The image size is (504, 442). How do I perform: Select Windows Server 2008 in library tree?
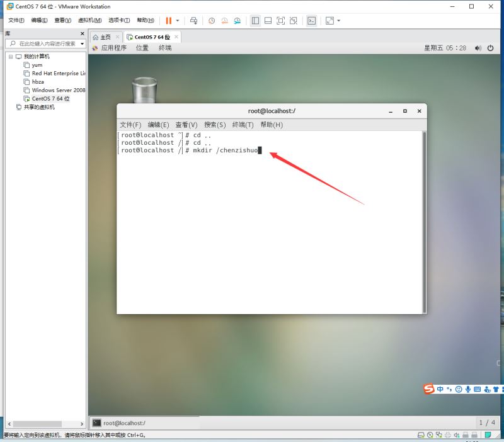[58, 90]
